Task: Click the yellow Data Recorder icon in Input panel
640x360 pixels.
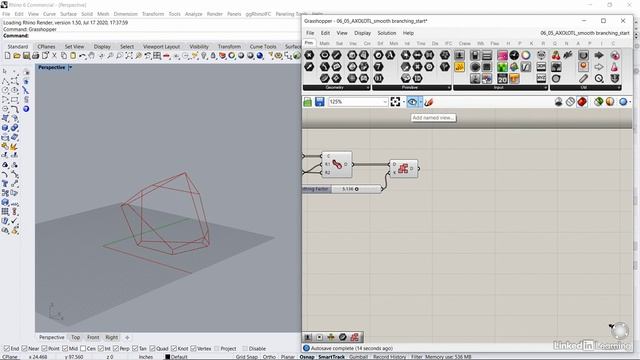Action: tap(459, 67)
